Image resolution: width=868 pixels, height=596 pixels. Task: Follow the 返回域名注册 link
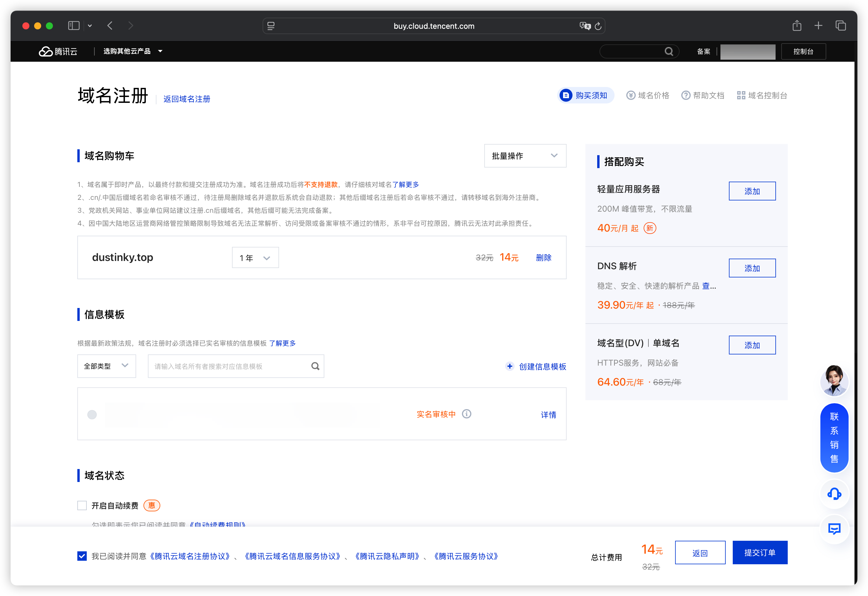coord(186,99)
